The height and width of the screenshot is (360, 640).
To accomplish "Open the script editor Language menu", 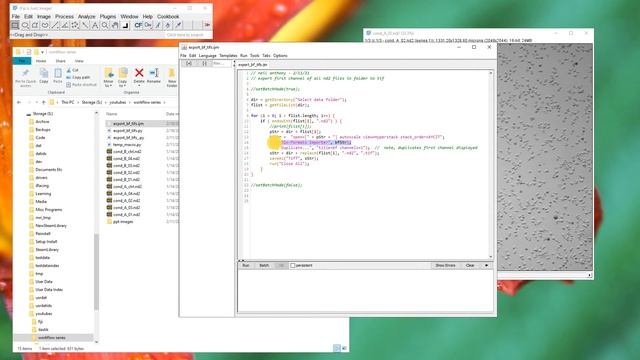I will [x=207, y=56].
